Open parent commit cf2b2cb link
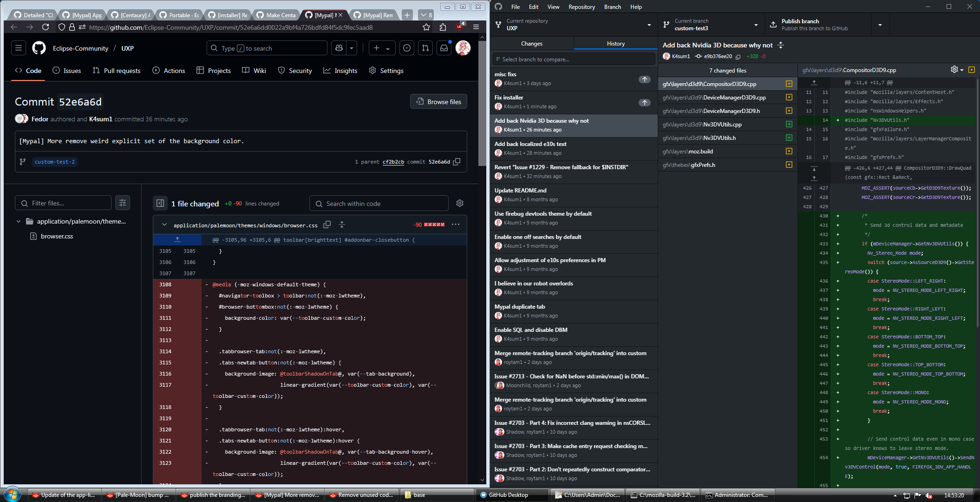980x502 pixels. coord(393,162)
